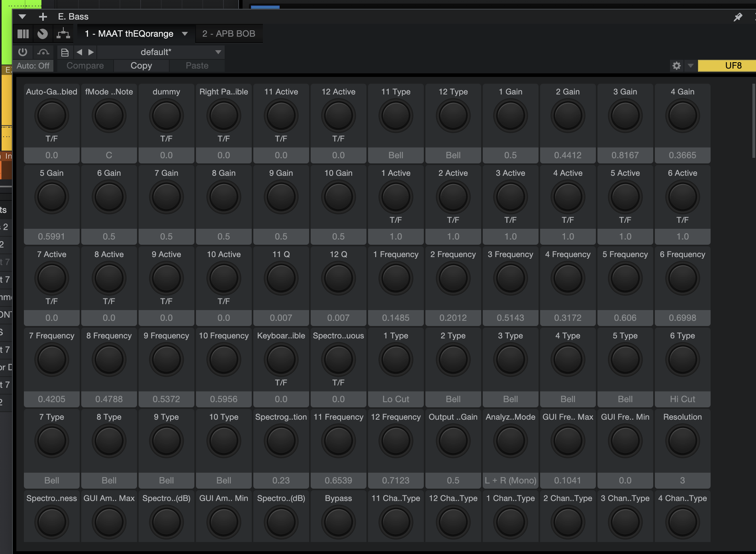Click the sidechain icon next to power

[43, 52]
